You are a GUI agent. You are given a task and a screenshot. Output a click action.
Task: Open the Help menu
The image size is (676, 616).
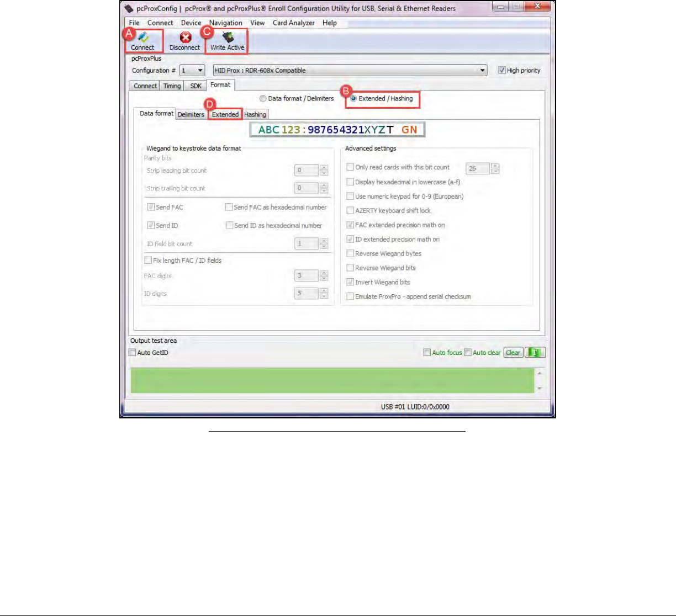click(330, 23)
